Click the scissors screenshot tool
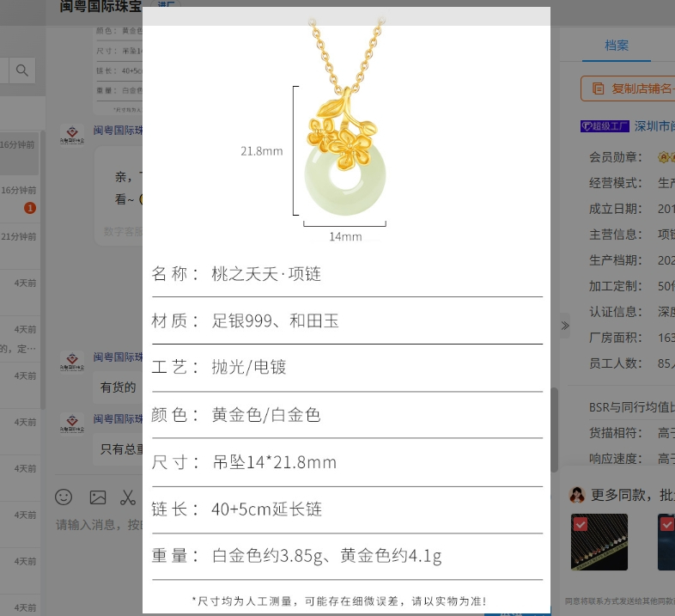The height and width of the screenshot is (616, 675). pyautogui.click(x=128, y=497)
